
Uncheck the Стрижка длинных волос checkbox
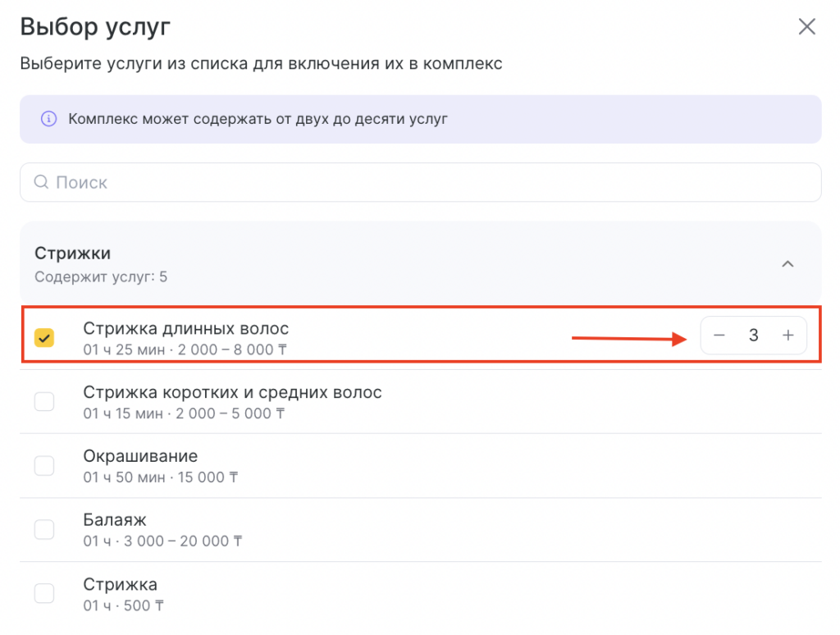click(x=44, y=337)
